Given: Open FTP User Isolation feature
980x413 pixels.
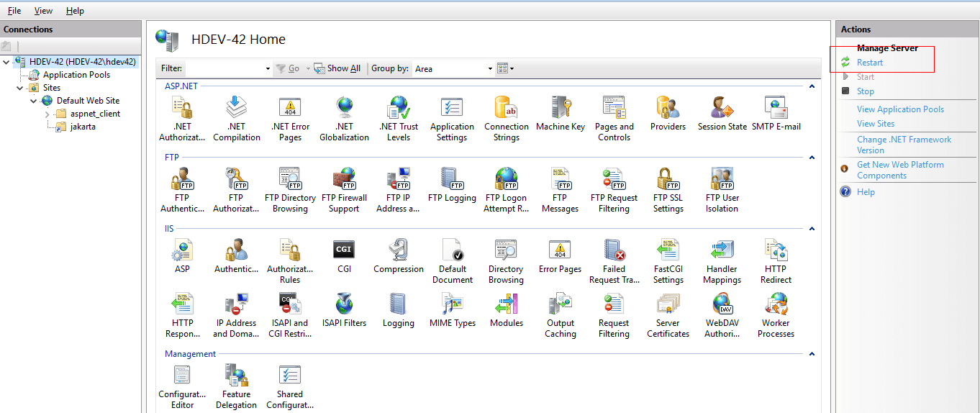Looking at the screenshot, I should [722, 190].
